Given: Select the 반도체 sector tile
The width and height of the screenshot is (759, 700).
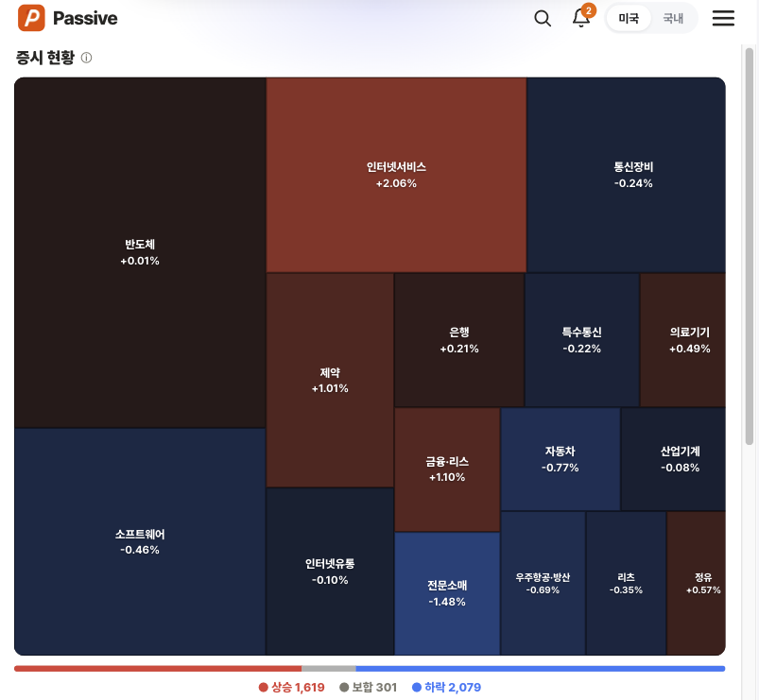Looking at the screenshot, I should (140, 252).
